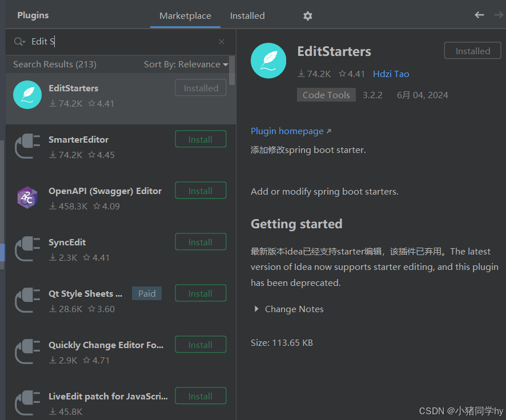Screen dimensions: 506x420
Task: Install the SmarterEditor plugin
Action: tap(200, 139)
